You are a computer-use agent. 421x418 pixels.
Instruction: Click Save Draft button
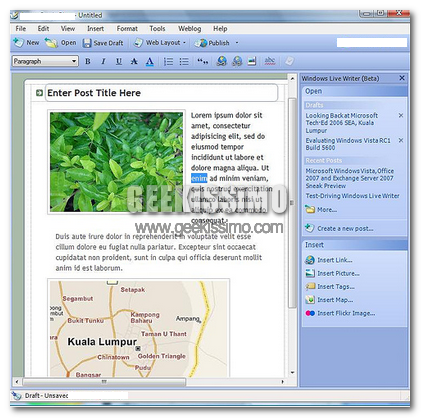[x=103, y=43]
